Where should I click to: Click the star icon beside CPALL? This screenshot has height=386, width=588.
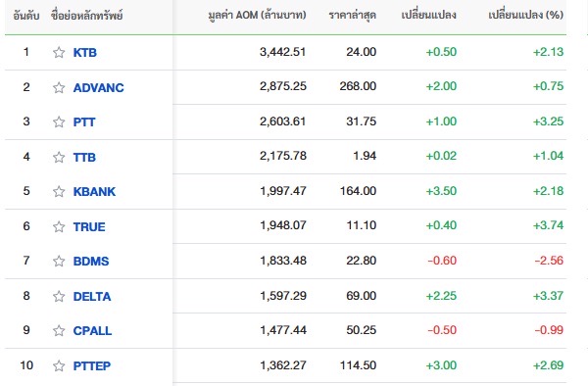point(59,330)
